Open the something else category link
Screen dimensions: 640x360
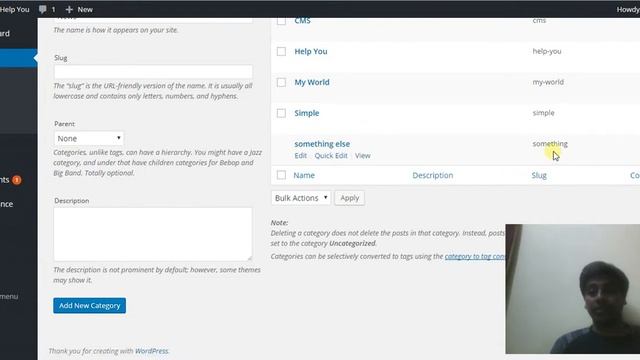click(x=322, y=144)
